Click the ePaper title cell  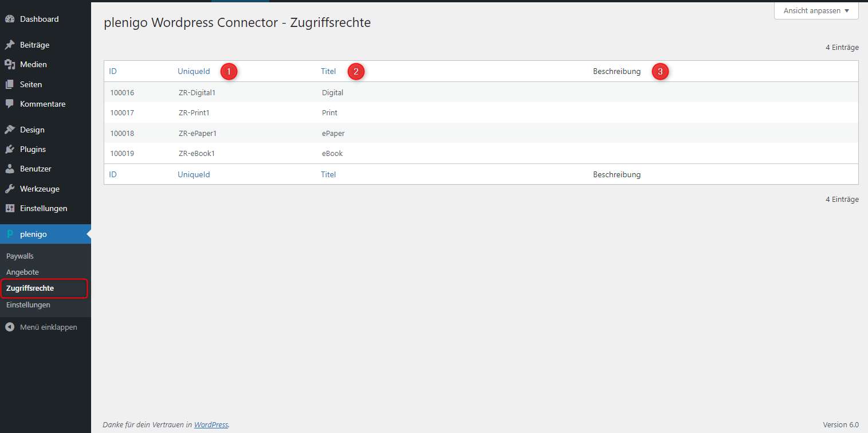coord(333,133)
